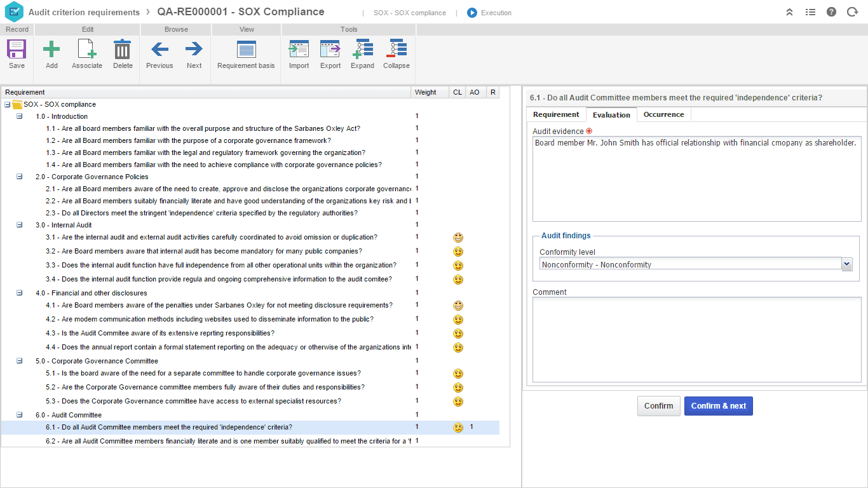Switch to the Requirement tab

point(556,114)
